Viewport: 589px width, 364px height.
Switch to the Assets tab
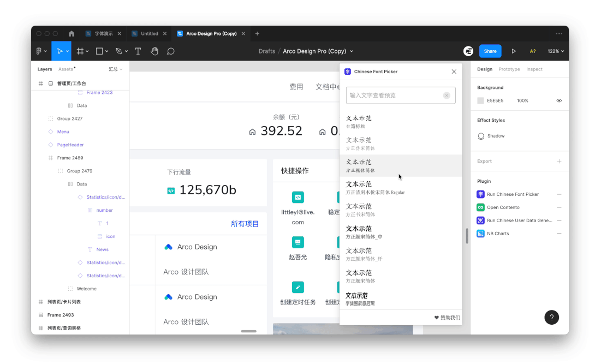point(66,69)
